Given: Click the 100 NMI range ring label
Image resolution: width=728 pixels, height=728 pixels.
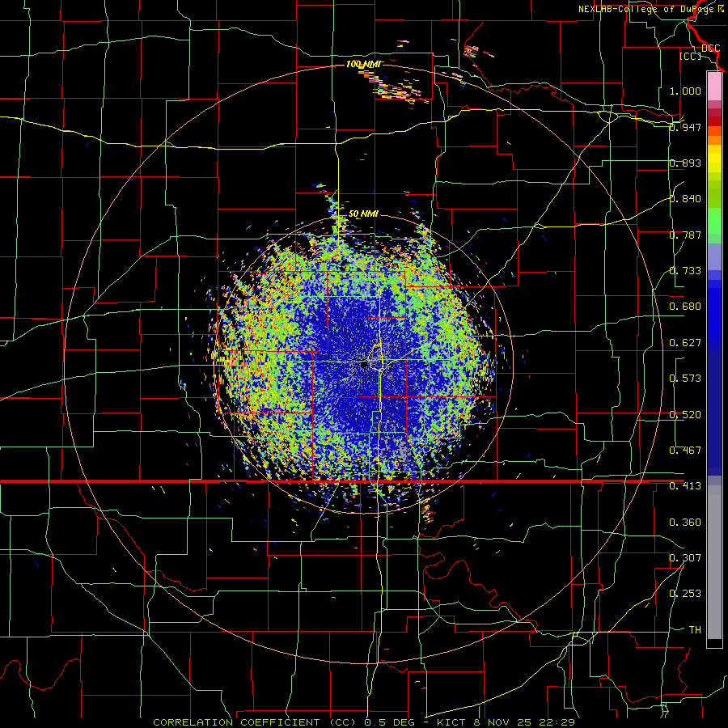Looking at the screenshot, I should [x=363, y=64].
